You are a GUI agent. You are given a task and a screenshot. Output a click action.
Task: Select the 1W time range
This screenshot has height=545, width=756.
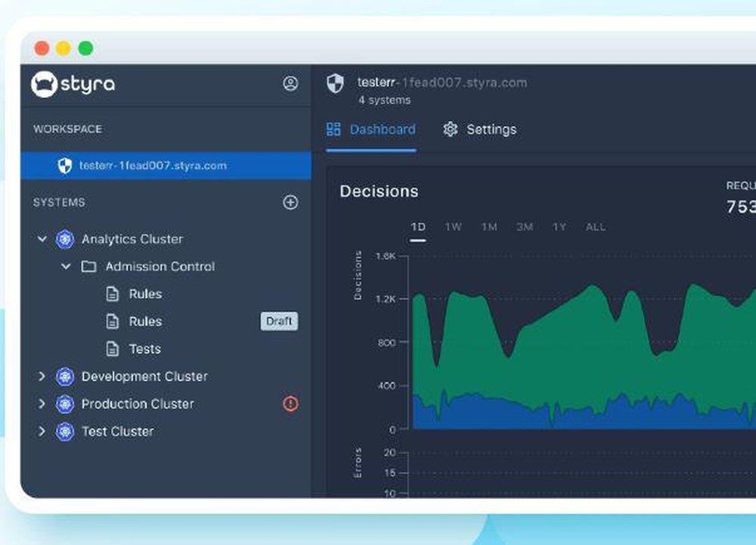(453, 227)
